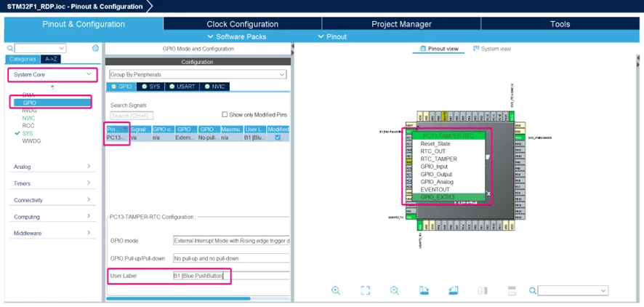
Task: Click the Pinout view chip icon
Action: click(x=422, y=49)
